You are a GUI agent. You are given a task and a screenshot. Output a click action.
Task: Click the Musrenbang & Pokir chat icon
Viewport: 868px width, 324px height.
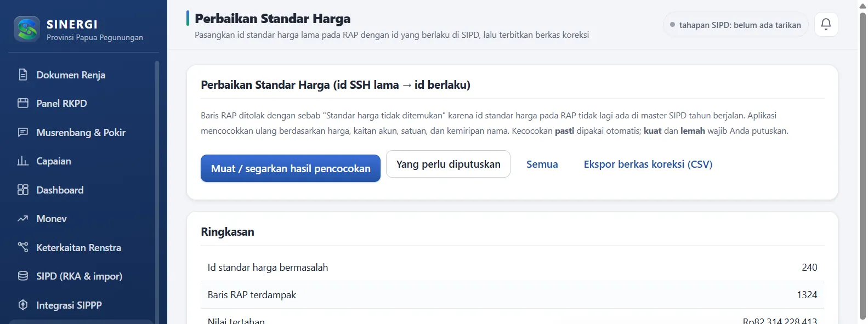[x=23, y=132]
